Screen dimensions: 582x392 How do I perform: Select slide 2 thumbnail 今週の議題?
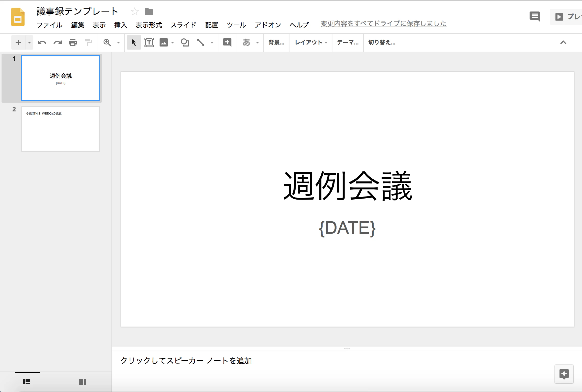click(60, 129)
